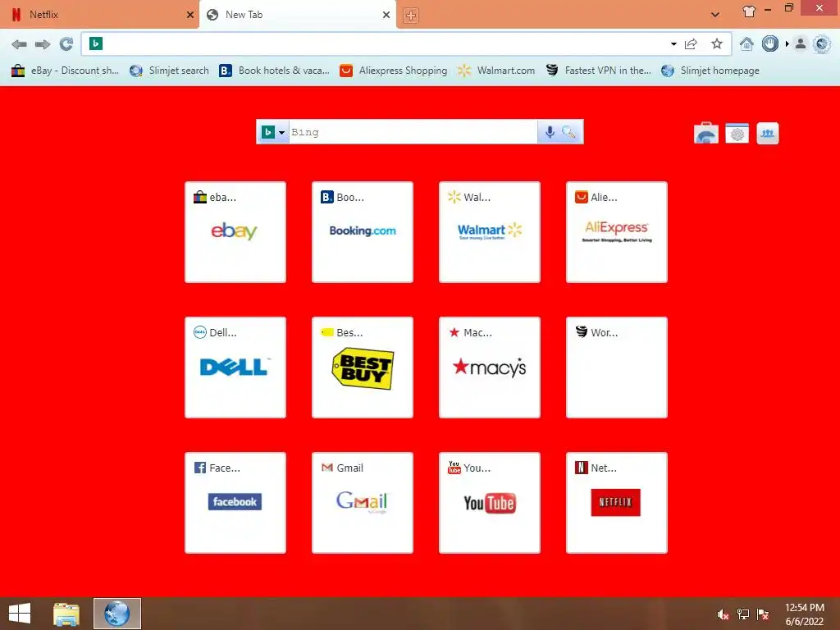Click into the Bing search field
The width and height of the screenshot is (840, 630).
pyautogui.click(x=413, y=132)
